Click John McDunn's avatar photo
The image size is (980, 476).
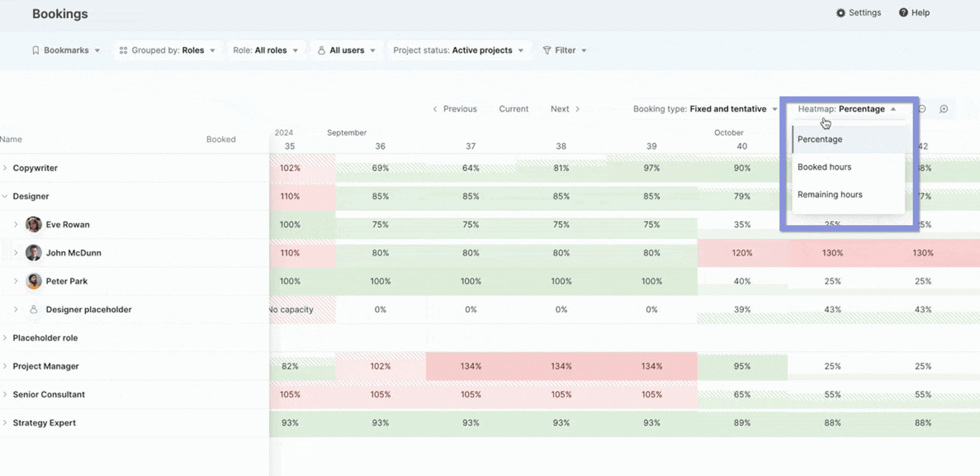(x=33, y=252)
